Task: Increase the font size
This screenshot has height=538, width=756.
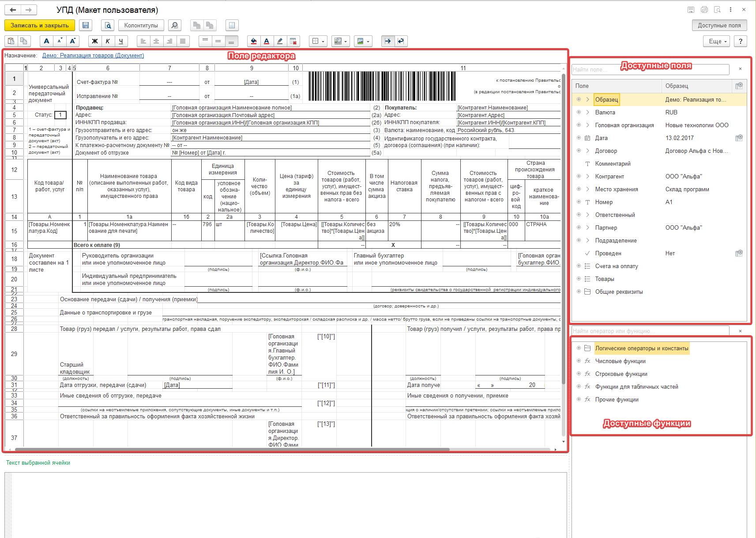Action: [x=73, y=41]
